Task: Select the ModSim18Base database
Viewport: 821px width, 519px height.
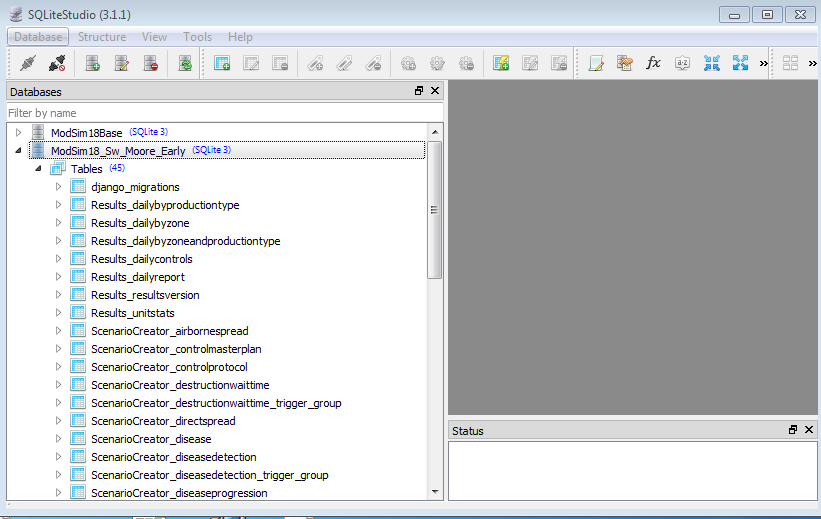Action: pyautogui.click(x=86, y=133)
